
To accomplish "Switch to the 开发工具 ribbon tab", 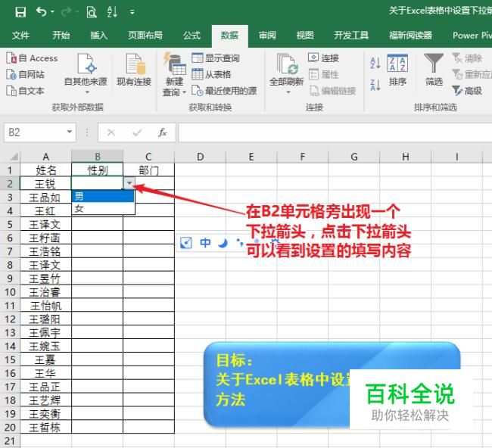I will [x=351, y=35].
